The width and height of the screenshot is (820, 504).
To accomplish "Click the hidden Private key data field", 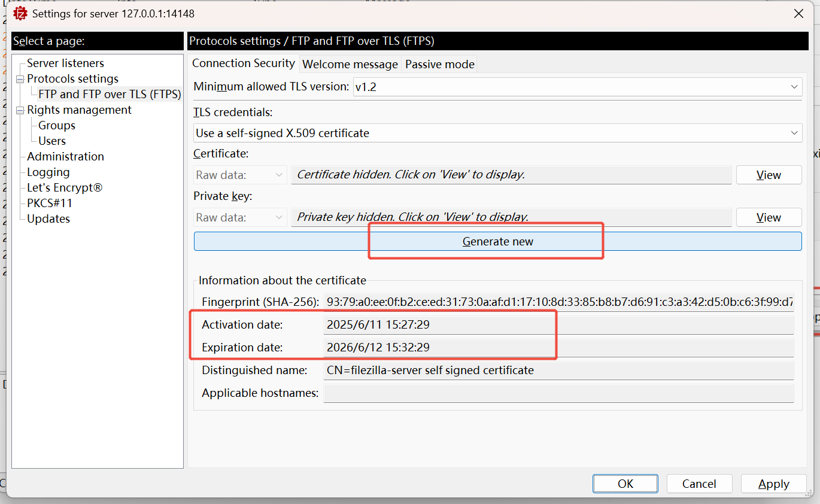I will [x=511, y=217].
